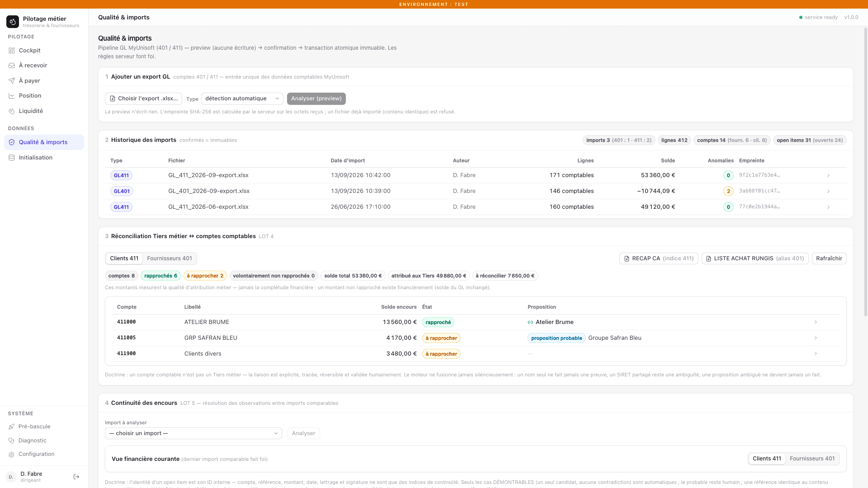Expand the Clients divers row chevron
Screen dimensions: 868x488
pyautogui.click(x=816, y=354)
